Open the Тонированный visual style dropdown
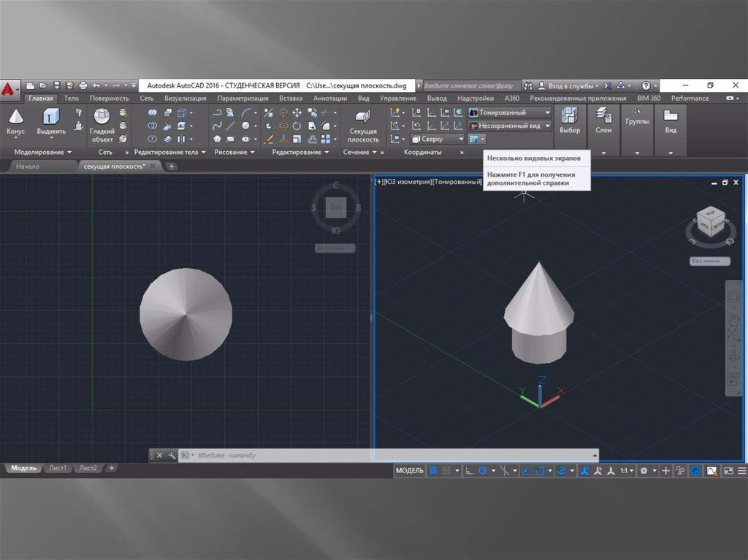This screenshot has height=560, width=748. coord(510,112)
